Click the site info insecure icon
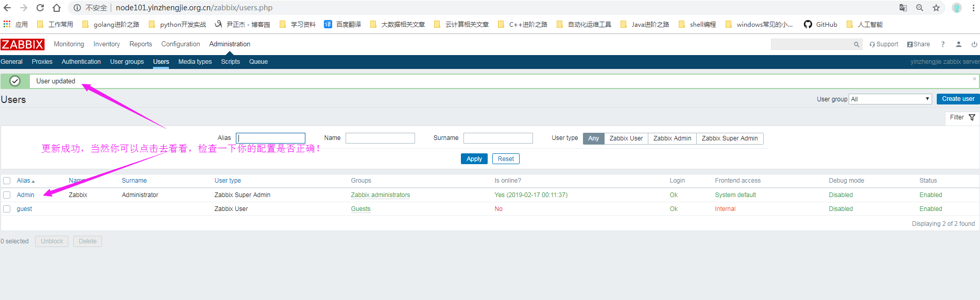The image size is (980, 300). [x=77, y=8]
